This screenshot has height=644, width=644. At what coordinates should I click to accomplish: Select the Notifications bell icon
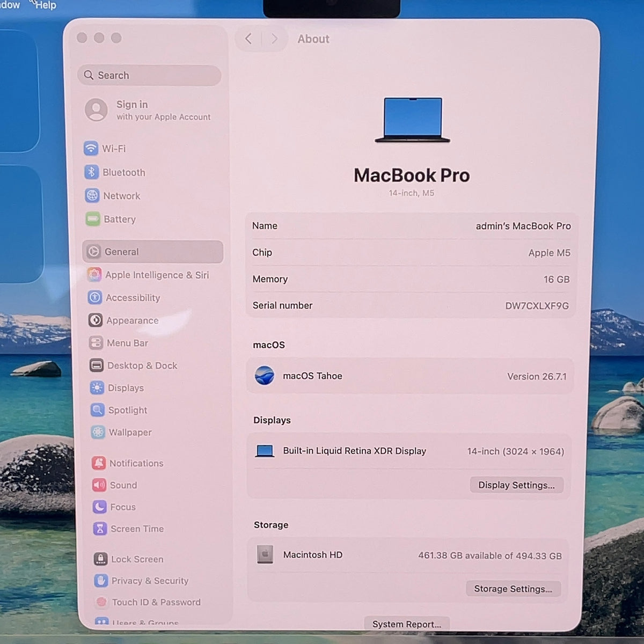click(x=99, y=463)
